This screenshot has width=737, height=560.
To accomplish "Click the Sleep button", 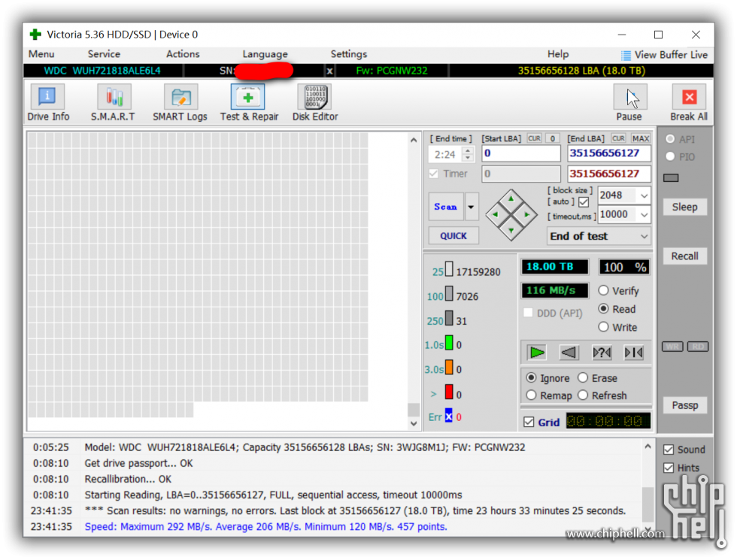I will (x=685, y=207).
